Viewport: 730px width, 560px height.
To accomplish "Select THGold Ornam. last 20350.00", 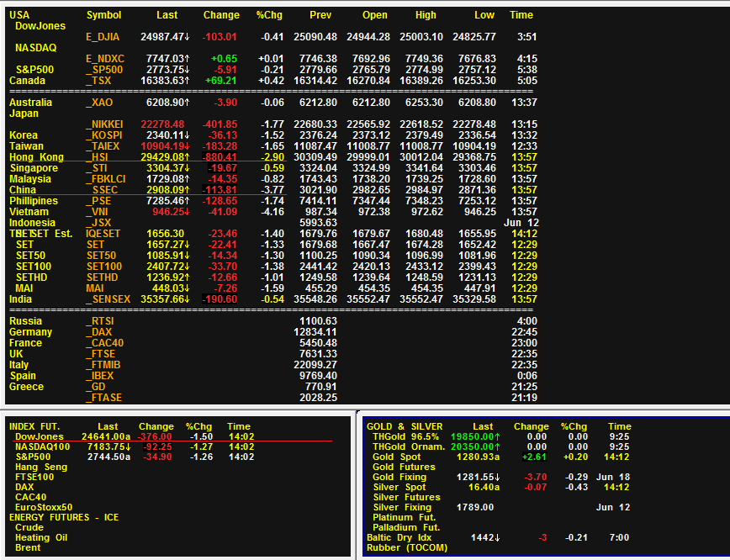I will pyautogui.click(x=475, y=446).
